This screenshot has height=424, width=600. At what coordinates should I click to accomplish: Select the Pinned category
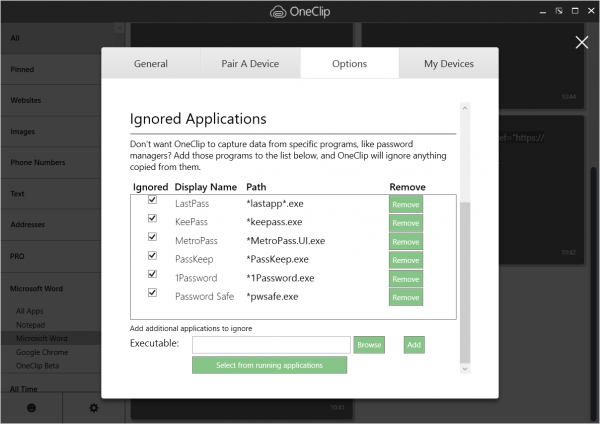pyautogui.click(x=51, y=70)
